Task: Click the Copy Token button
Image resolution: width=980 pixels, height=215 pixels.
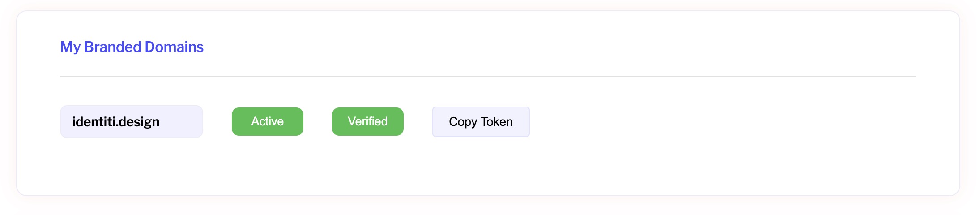Action: pyautogui.click(x=481, y=122)
